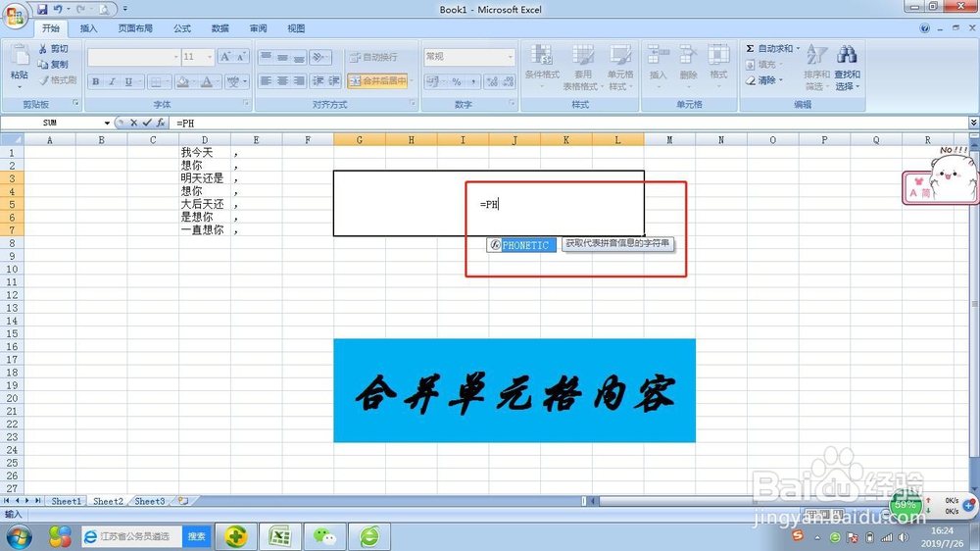Screen dimensions: 980x551
Task: Click cell D1 with 我今天
Action: pyautogui.click(x=205, y=152)
